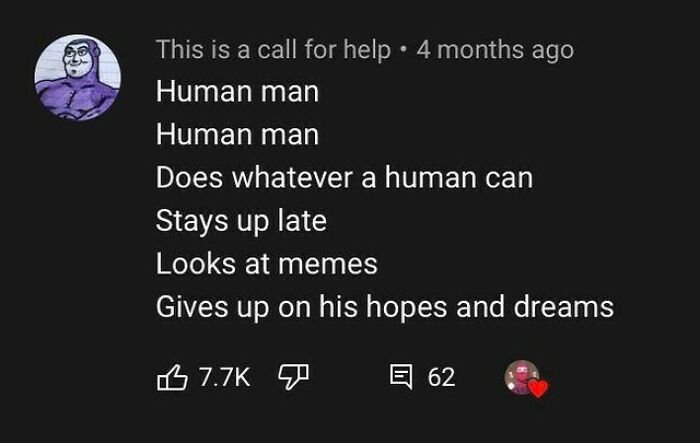The width and height of the screenshot is (700, 443).
Task: Click the "Does whatever a human can" line
Action: click(x=344, y=178)
